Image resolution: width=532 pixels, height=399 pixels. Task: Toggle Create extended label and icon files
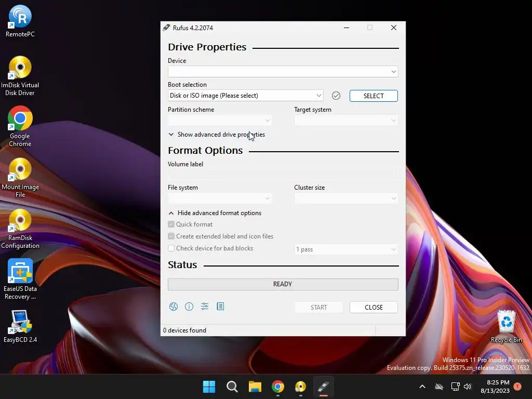point(171,236)
